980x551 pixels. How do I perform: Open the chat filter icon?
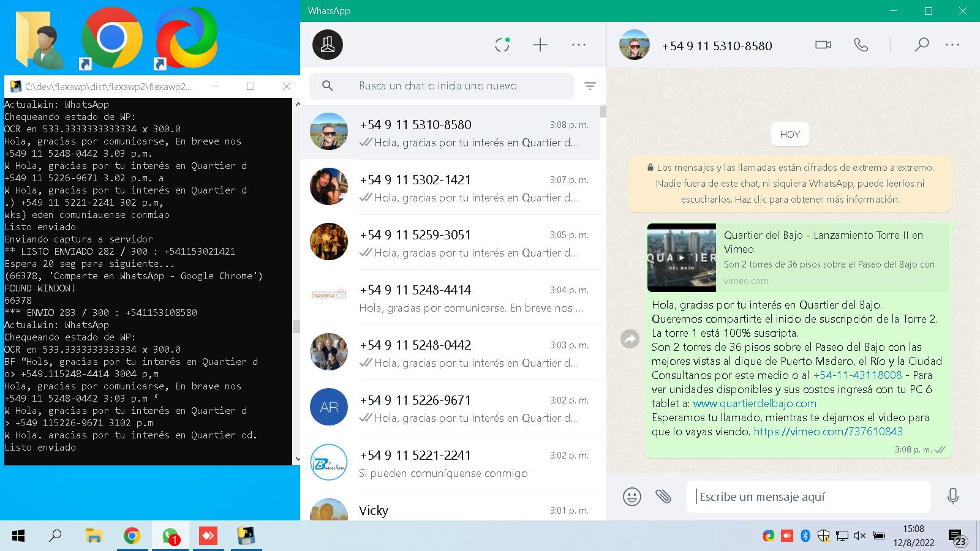(590, 86)
